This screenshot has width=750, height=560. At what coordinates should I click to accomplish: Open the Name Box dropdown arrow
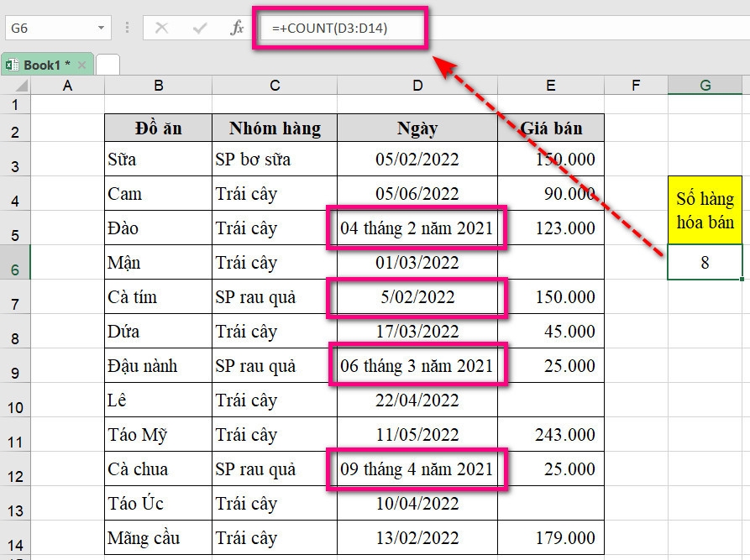click(100, 27)
